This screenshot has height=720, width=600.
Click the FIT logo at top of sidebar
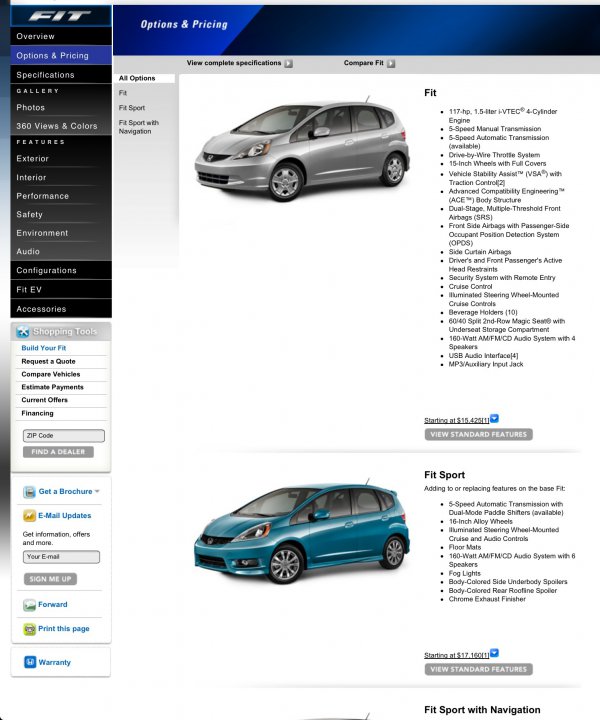61,16
